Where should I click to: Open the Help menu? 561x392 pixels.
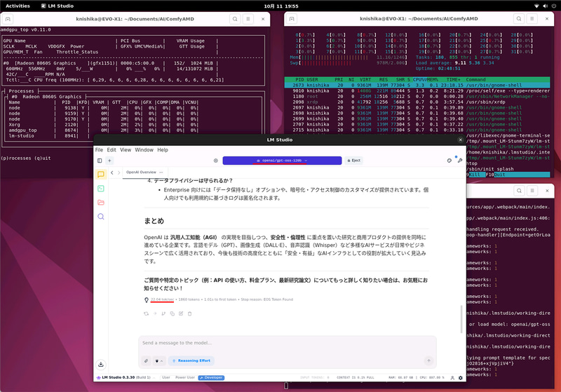pos(163,150)
